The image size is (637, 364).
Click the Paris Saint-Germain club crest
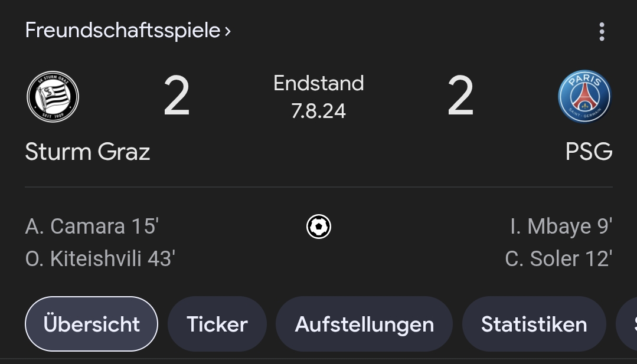pyautogui.click(x=584, y=97)
